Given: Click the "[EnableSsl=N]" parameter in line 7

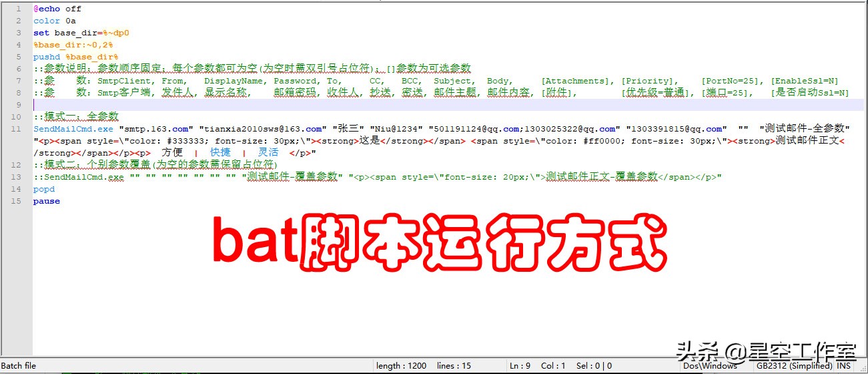Looking at the screenshot, I should 805,81.
